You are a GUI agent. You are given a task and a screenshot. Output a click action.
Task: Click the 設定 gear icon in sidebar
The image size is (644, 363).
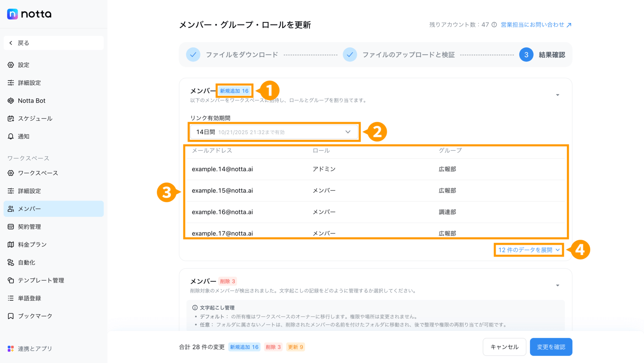(11, 65)
